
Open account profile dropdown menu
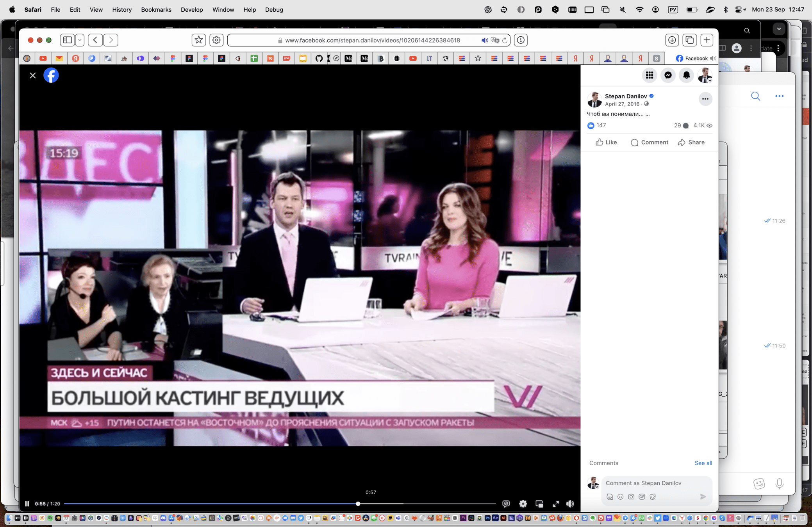pos(705,75)
